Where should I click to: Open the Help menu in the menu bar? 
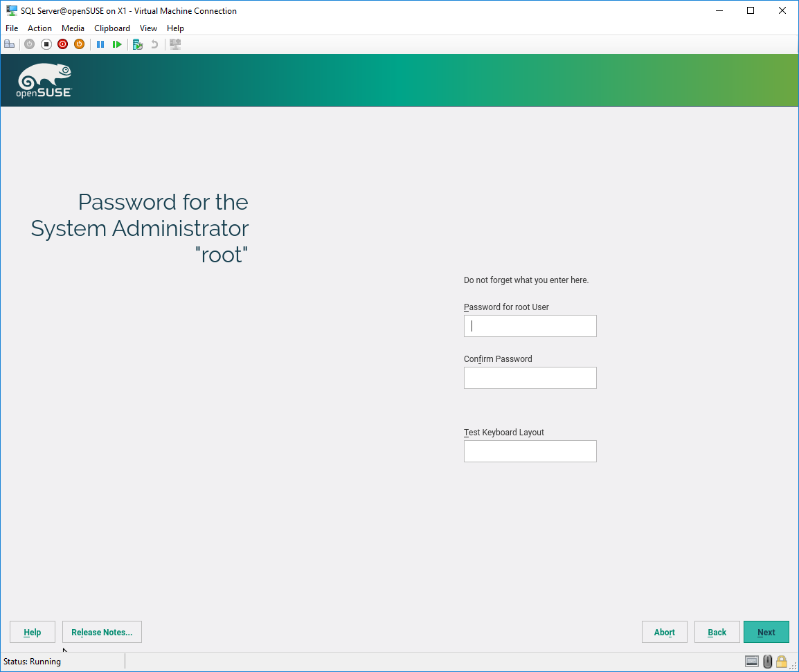[x=175, y=28]
